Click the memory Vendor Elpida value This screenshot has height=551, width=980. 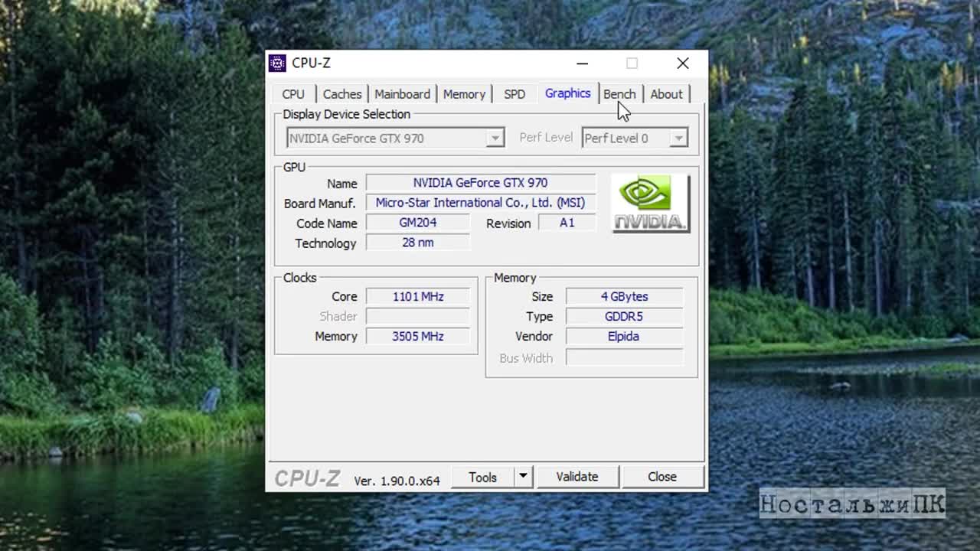tap(624, 336)
